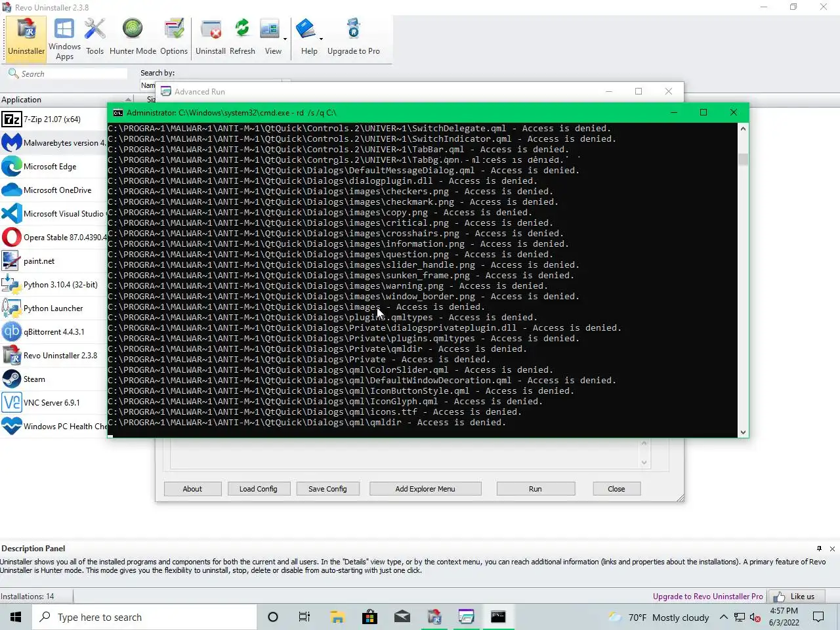Select the Microsoft Visual Studio entry
This screenshot has height=630, width=840.
(x=53, y=214)
